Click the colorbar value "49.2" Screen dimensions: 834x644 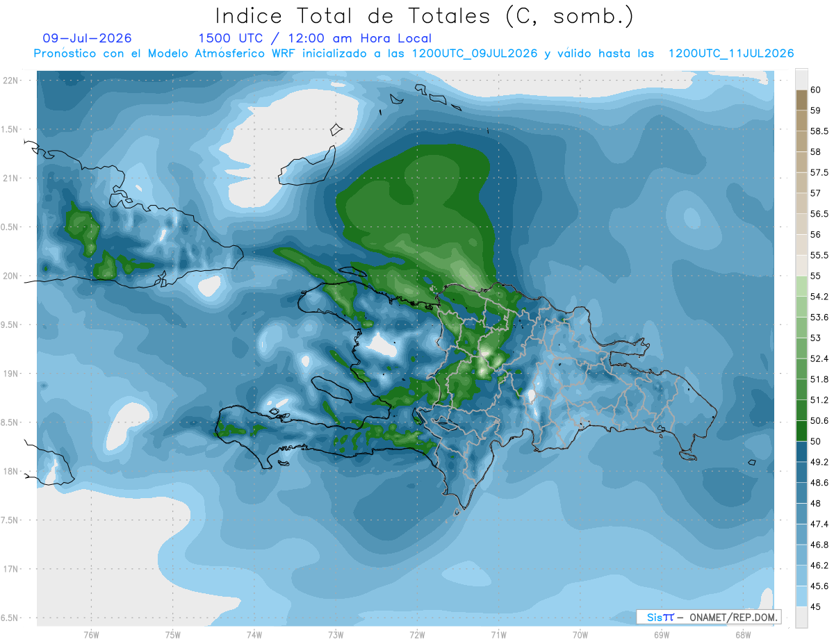(x=820, y=463)
